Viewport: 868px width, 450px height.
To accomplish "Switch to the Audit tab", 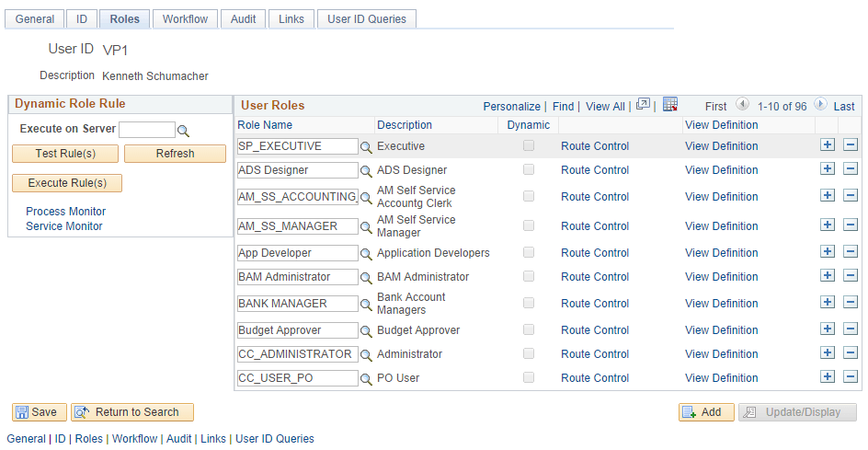I will tap(243, 18).
